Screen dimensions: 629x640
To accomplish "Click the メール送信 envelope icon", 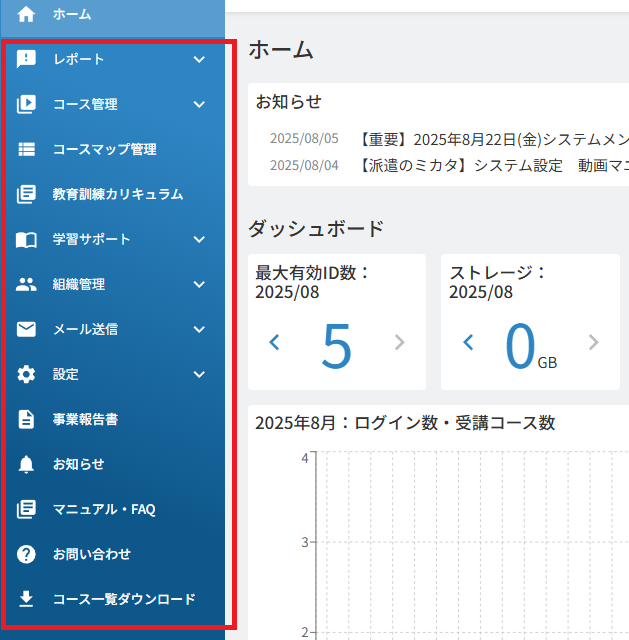I will point(26,329).
